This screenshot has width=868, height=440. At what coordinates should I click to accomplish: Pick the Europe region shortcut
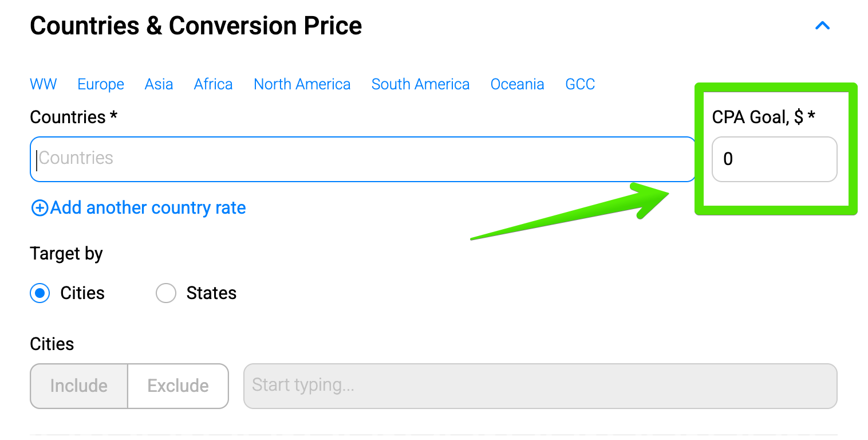coord(101,84)
